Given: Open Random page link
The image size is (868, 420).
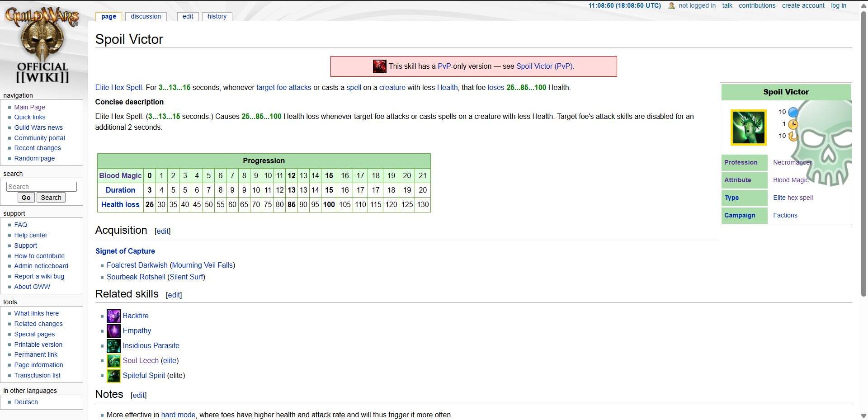Looking at the screenshot, I should 34,158.
